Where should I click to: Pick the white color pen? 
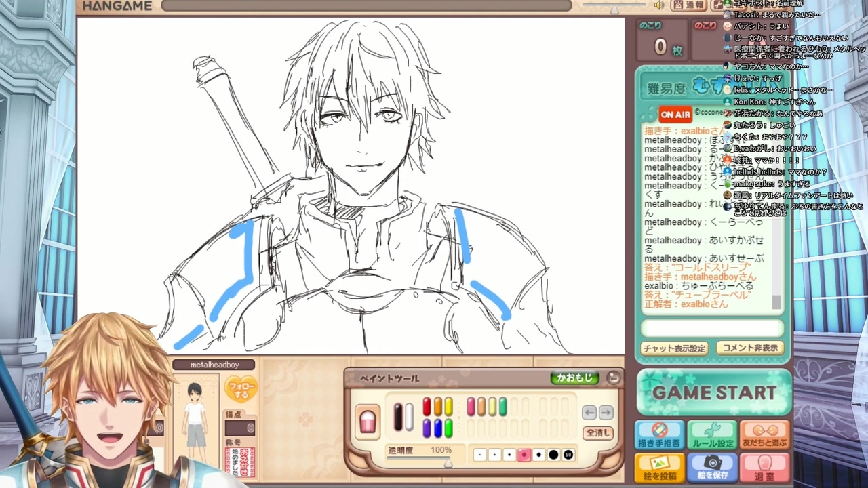click(409, 416)
